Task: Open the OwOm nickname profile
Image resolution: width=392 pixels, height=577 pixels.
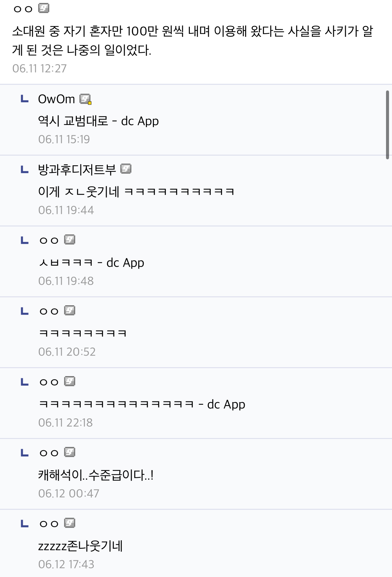Action: click(57, 99)
